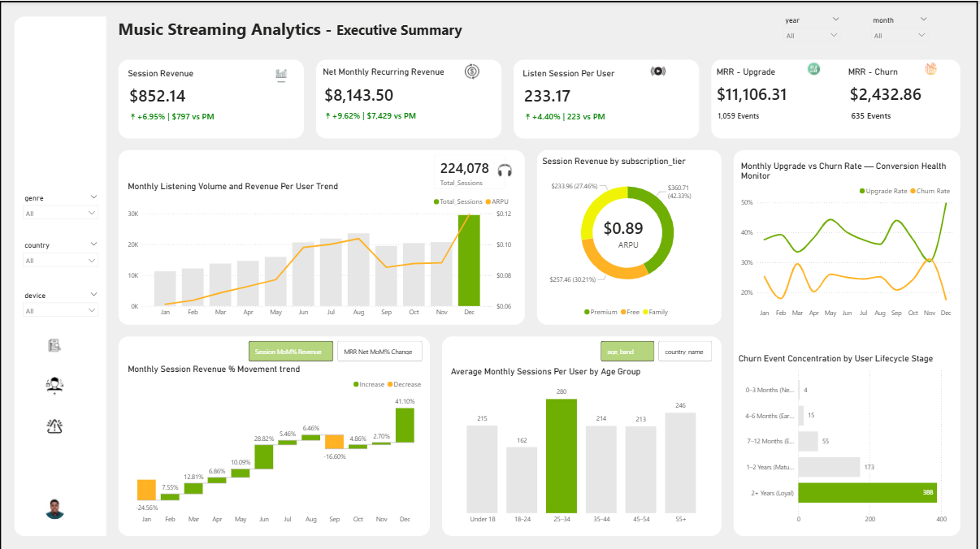Image resolution: width=980 pixels, height=549 pixels.
Task: Select the Sep decrease waterfall bar
Action: point(334,442)
